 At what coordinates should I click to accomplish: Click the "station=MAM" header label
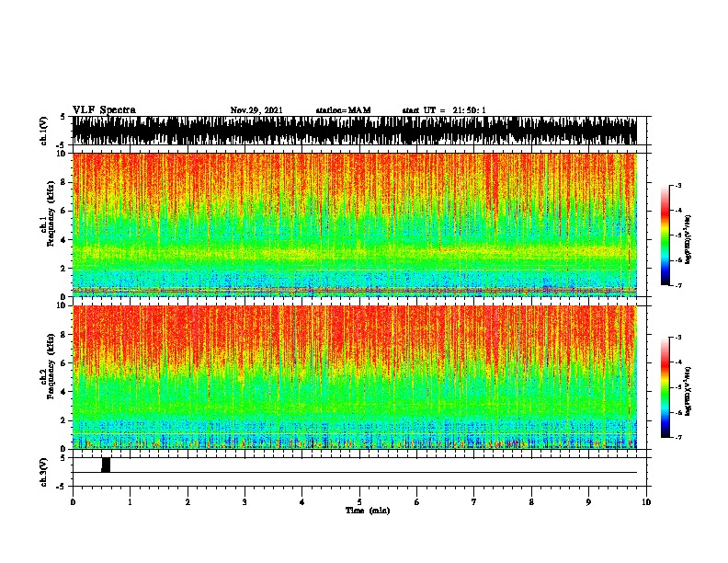click(343, 110)
